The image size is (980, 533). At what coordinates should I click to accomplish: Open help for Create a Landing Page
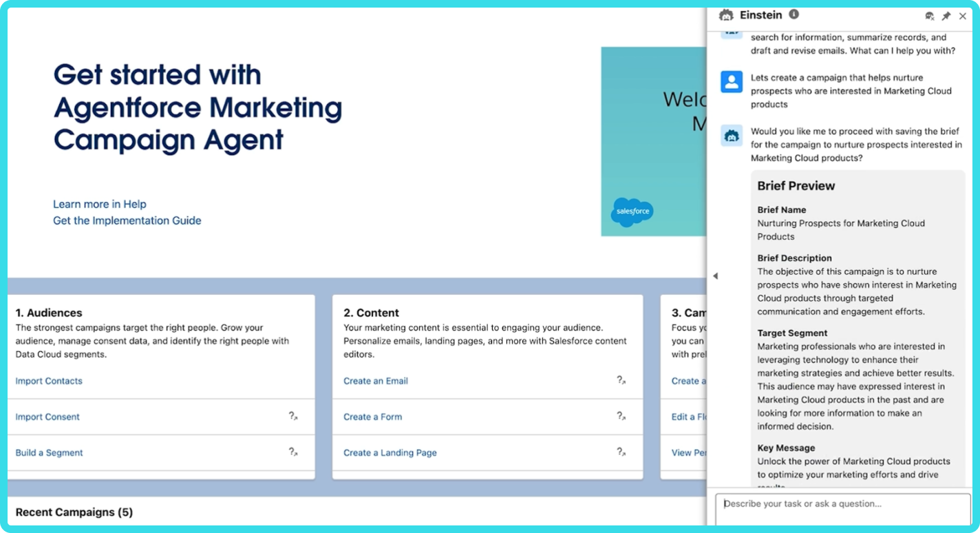point(621,452)
